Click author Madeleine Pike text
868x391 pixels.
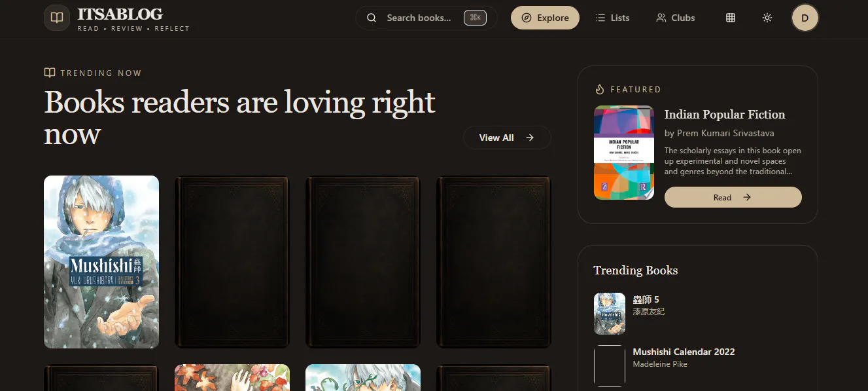pos(660,364)
